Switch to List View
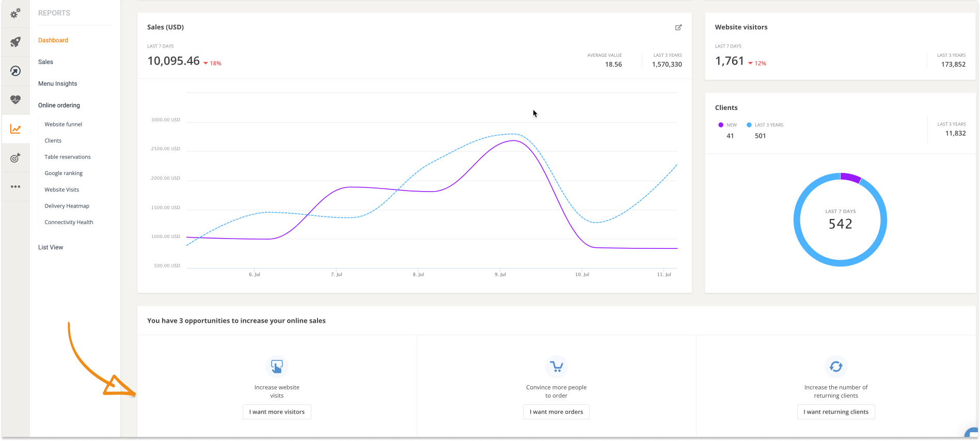The height and width of the screenshot is (441, 980). tap(51, 247)
